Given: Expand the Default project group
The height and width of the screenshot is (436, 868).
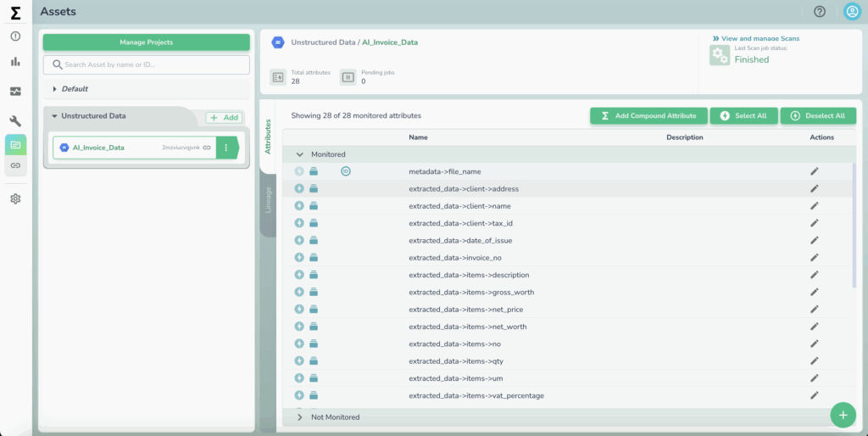Looking at the screenshot, I should click(56, 89).
